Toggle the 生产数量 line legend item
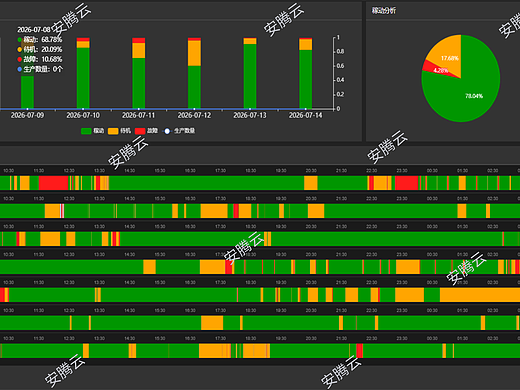Image resolution: width=520 pixels, height=390 pixels. (179, 131)
